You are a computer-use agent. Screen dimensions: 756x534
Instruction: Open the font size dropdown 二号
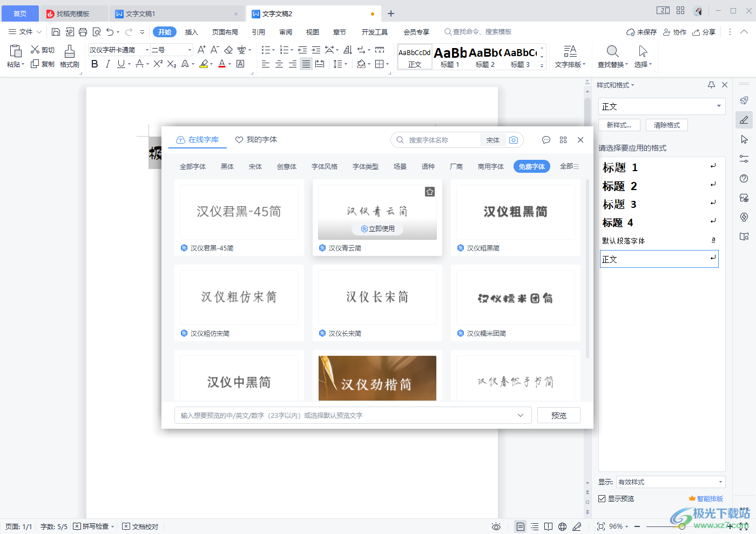[x=190, y=50]
